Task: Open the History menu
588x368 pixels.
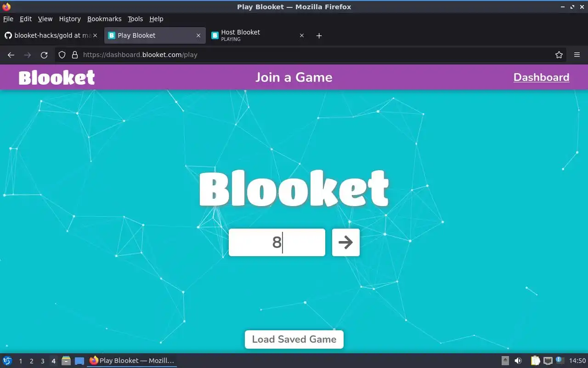Action: pos(70,19)
